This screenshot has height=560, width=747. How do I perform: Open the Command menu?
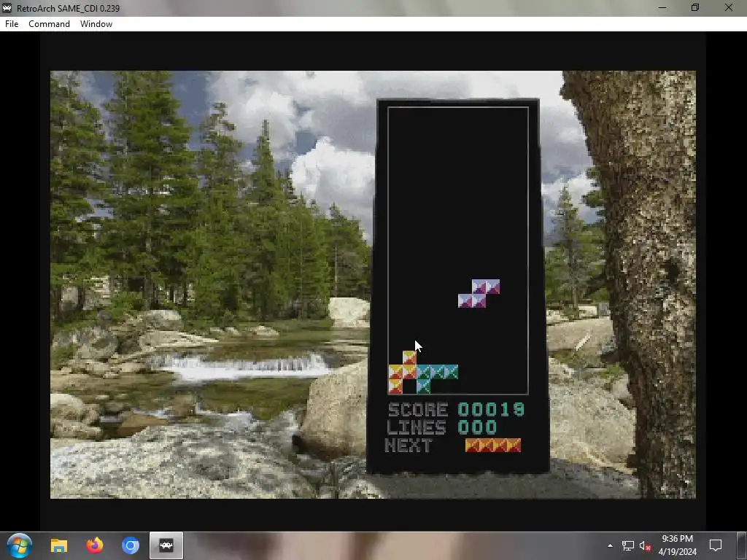[49, 24]
